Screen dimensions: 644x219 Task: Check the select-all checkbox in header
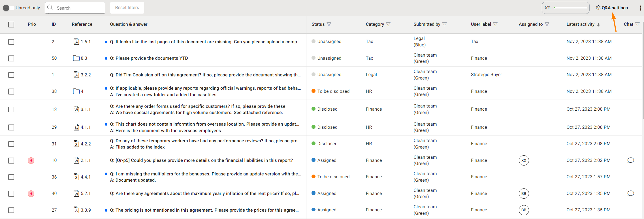(x=11, y=25)
